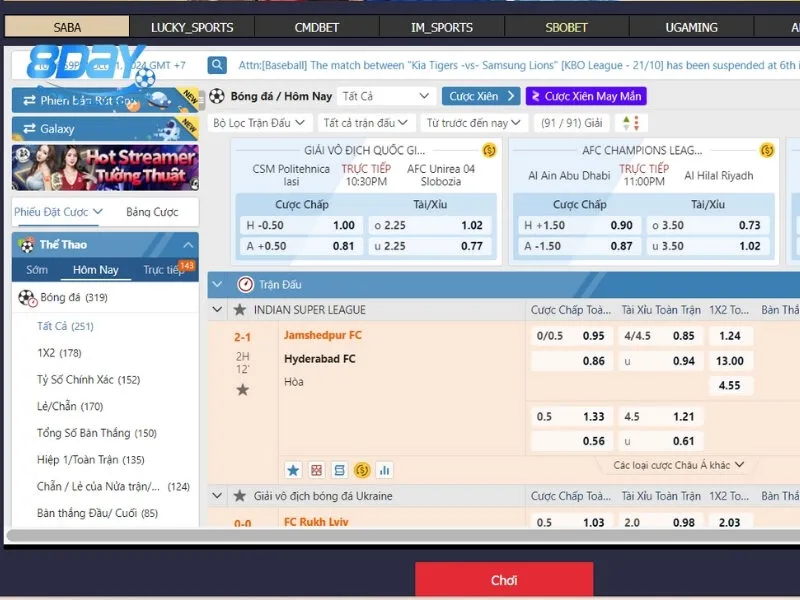Select Tất Cả (251) in sidebar

[65, 326]
